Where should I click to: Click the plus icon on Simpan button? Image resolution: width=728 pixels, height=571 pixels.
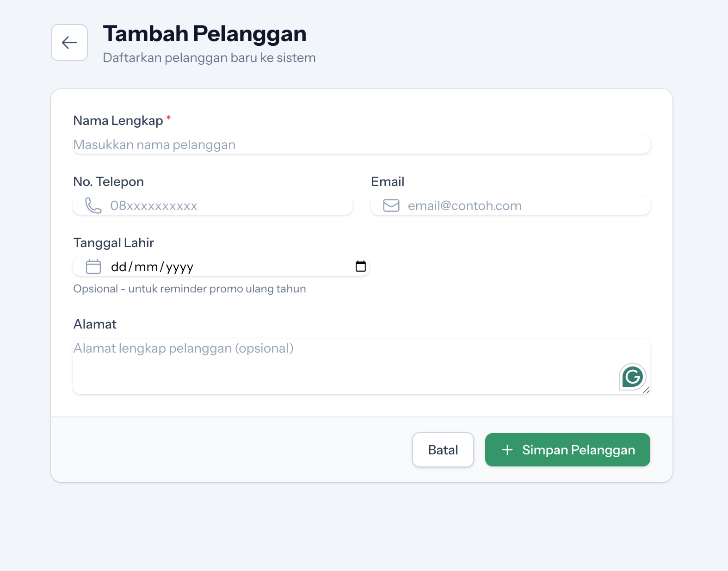(x=507, y=450)
